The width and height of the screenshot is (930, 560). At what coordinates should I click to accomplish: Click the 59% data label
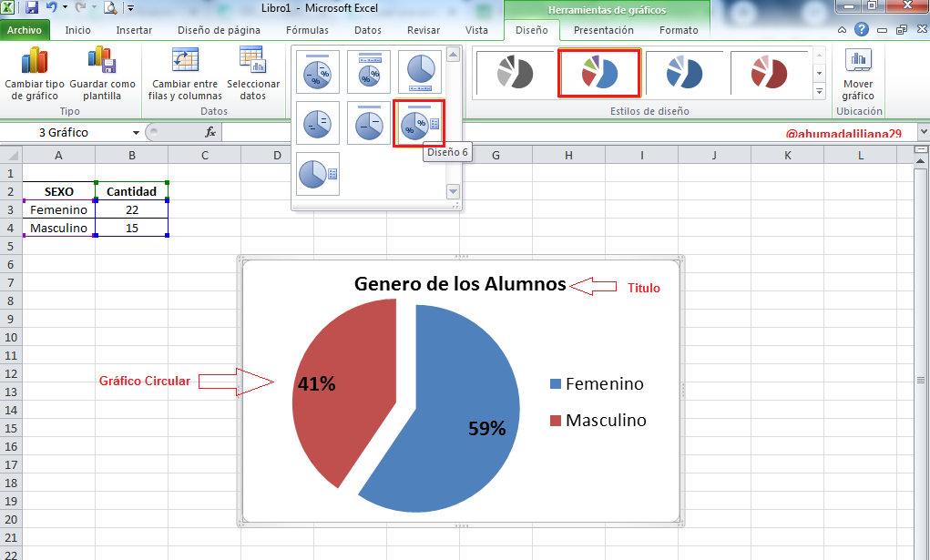pyautogui.click(x=487, y=428)
